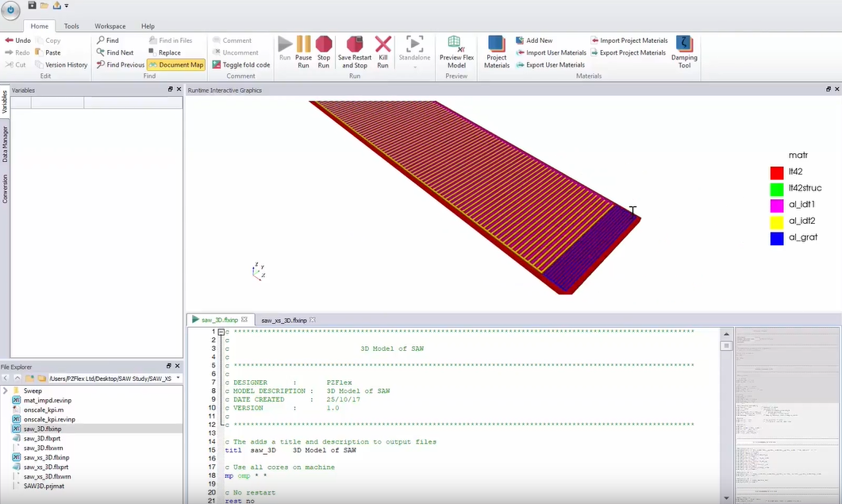Click the Redo button
This screenshot has width=842, height=504.
pos(17,52)
